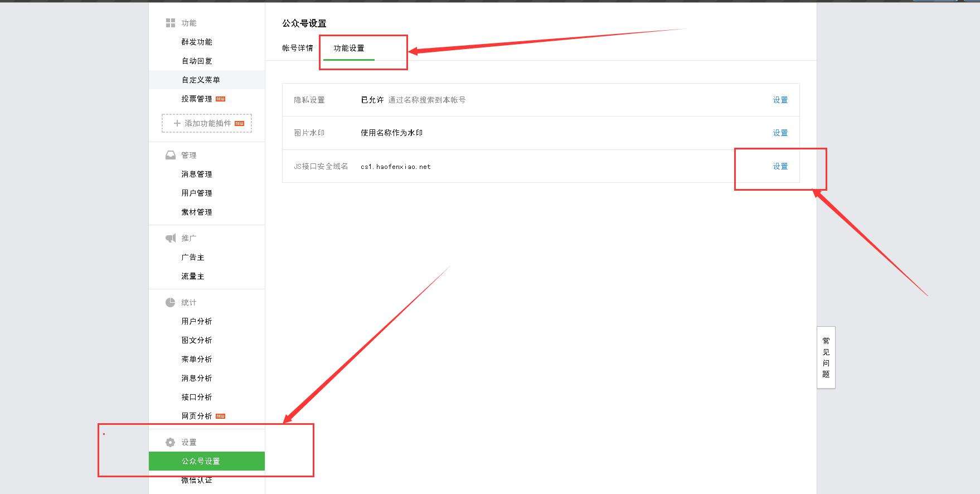Click the 统计 pie chart icon

(x=171, y=302)
